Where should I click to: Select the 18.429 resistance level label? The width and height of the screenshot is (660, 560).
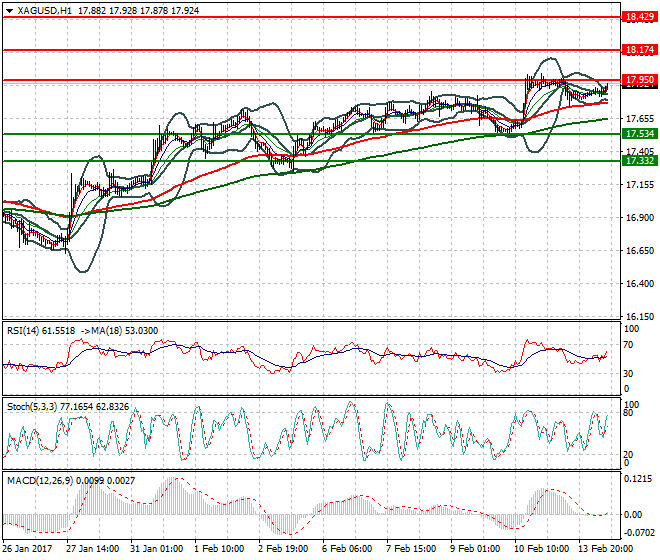tap(640, 17)
